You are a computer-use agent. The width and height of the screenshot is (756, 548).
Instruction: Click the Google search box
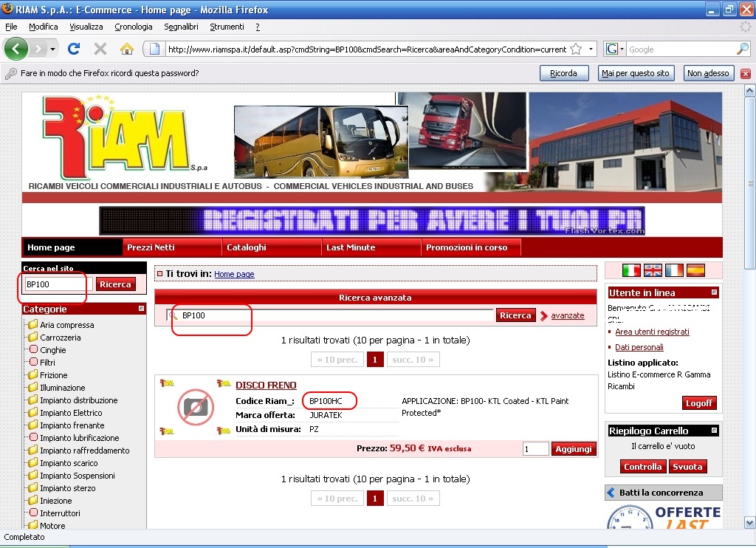coord(681,49)
